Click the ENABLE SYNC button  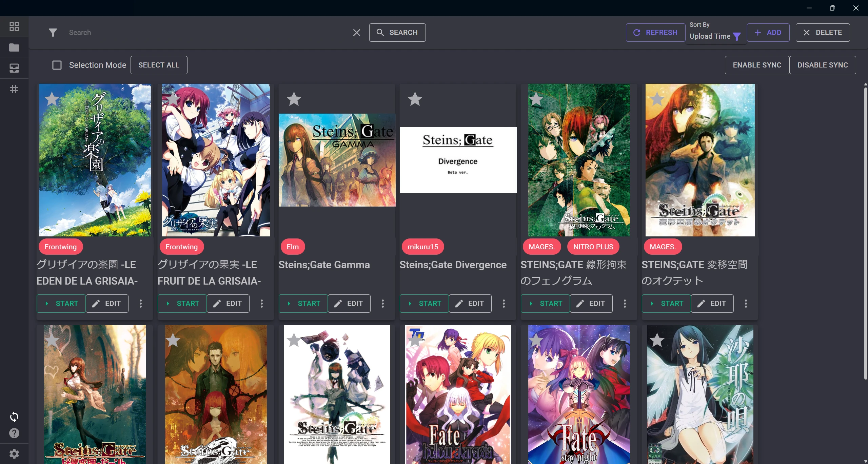[757, 65]
